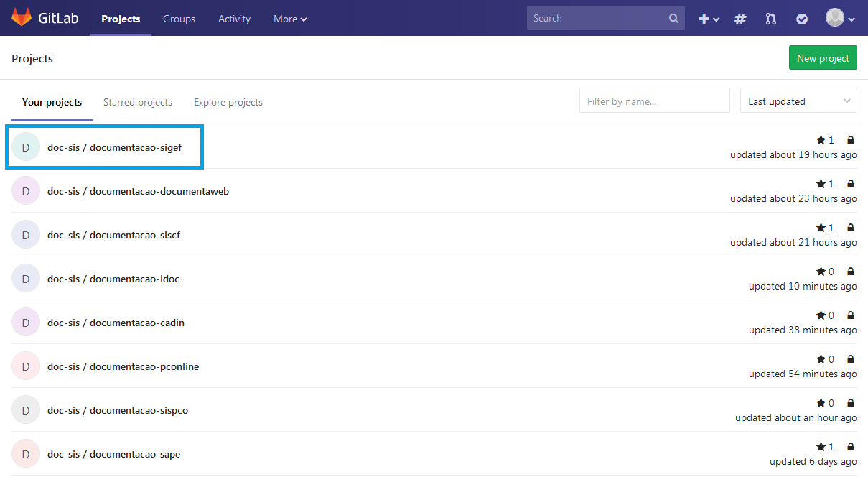Click the lock icon on documentacao-sape row
This screenshot has height=477, width=868.
click(851, 447)
